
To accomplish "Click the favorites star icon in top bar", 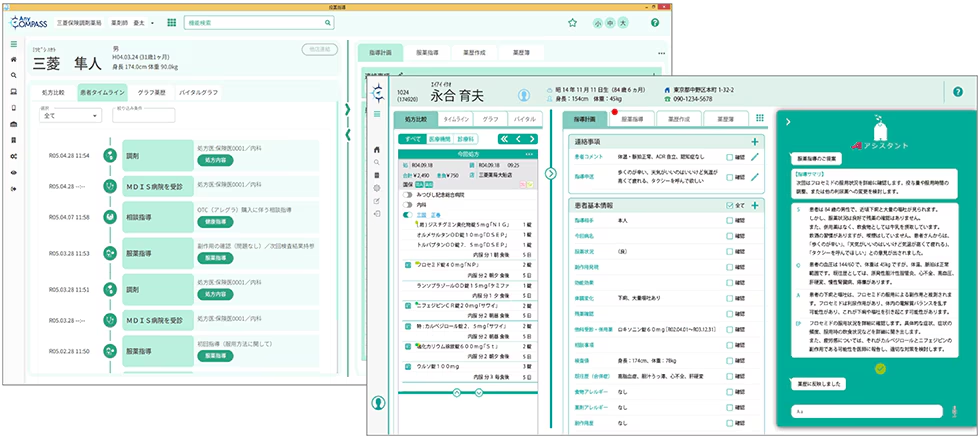I will coord(572,22).
